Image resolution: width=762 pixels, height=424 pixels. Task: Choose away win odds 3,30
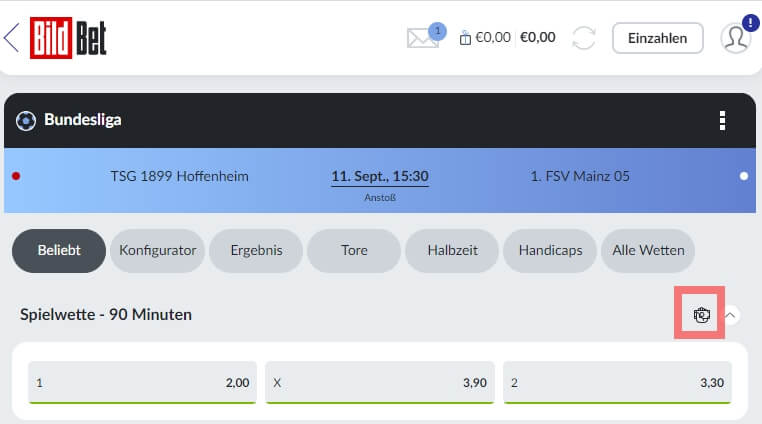tap(617, 383)
